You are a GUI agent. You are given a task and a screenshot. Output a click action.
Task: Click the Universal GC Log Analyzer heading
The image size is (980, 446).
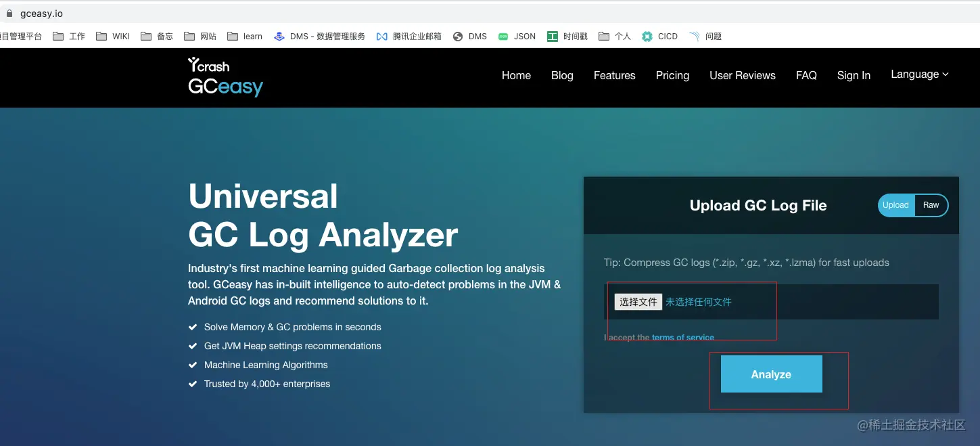point(323,215)
